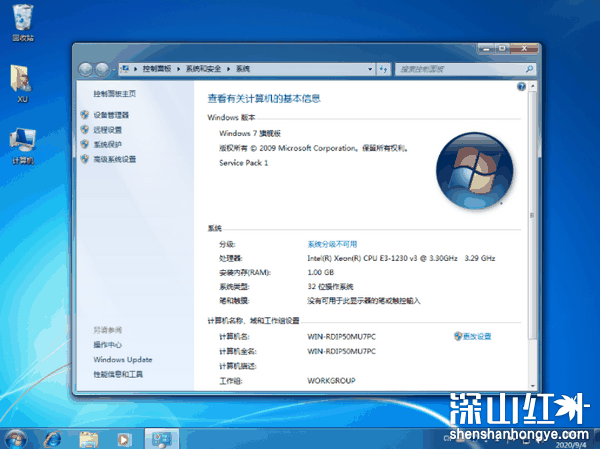Open the Recycle Bin desktop icon
The width and height of the screenshot is (600, 449).
[23, 22]
